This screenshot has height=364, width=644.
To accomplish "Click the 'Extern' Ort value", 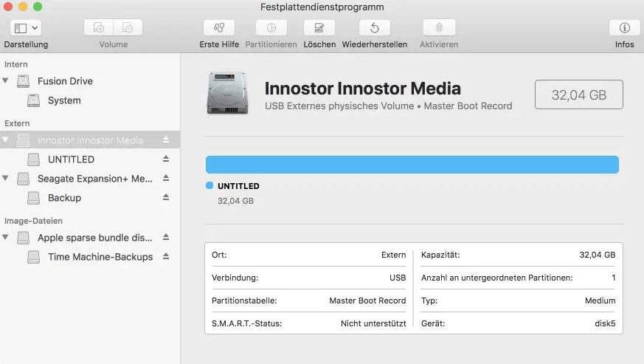I will pyautogui.click(x=393, y=255).
